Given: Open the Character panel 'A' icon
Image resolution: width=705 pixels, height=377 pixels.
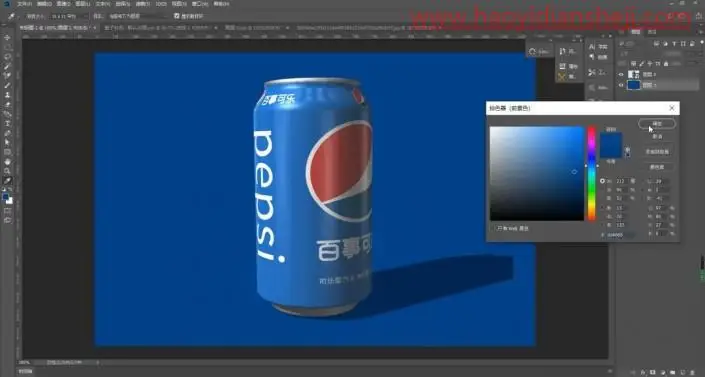Looking at the screenshot, I should 592,47.
